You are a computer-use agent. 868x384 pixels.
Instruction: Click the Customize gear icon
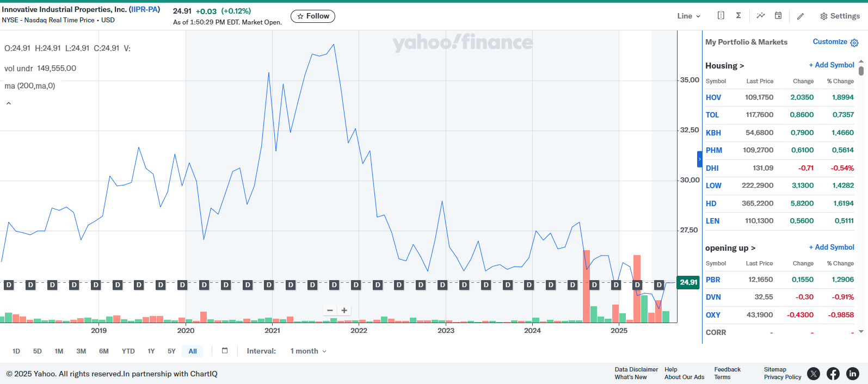(854, 42)
